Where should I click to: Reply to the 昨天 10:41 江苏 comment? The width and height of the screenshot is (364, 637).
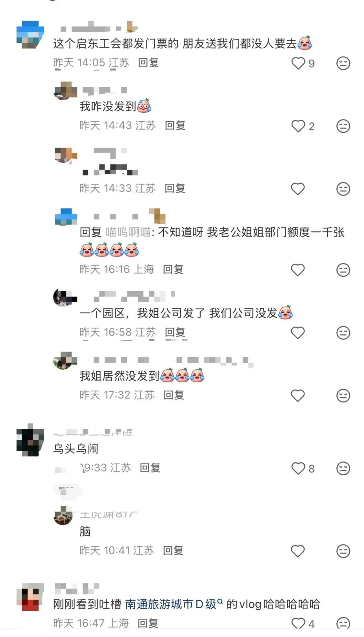click(173, 551)
